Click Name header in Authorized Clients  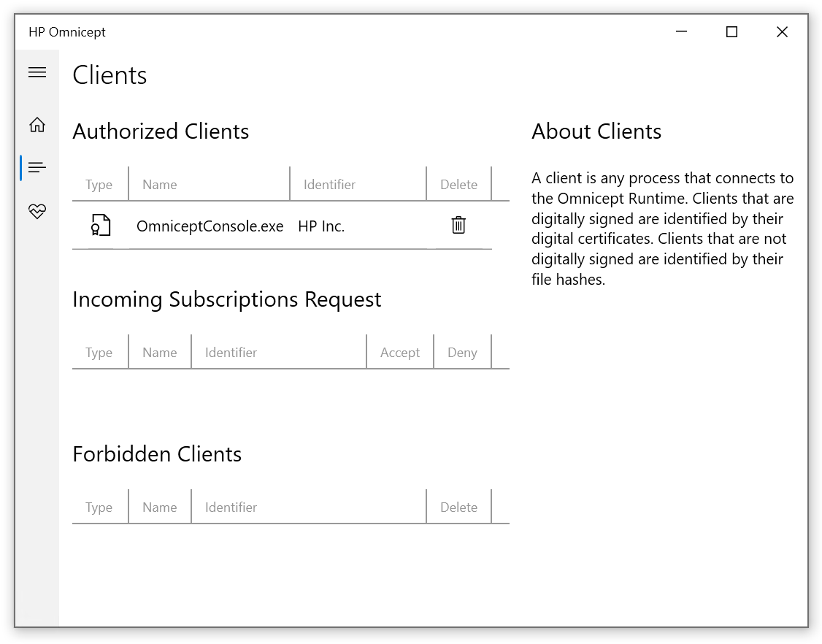click(x=160, y=185)
